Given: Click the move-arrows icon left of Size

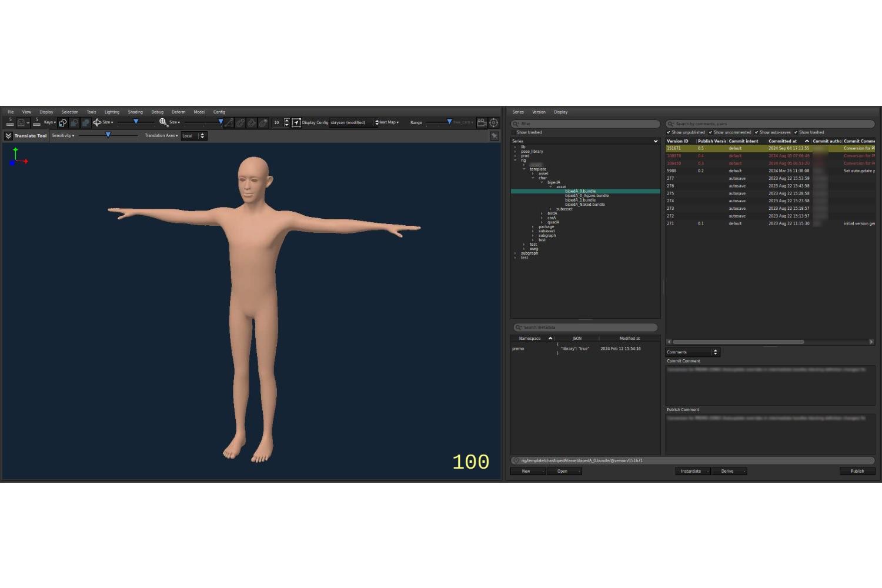Looking at the screenshot, I should pos(96,122).
